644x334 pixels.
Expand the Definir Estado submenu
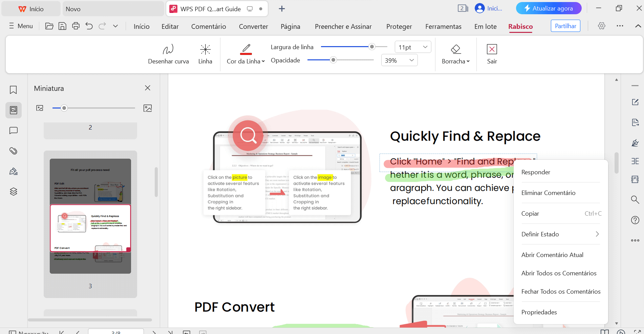point(560,234)
